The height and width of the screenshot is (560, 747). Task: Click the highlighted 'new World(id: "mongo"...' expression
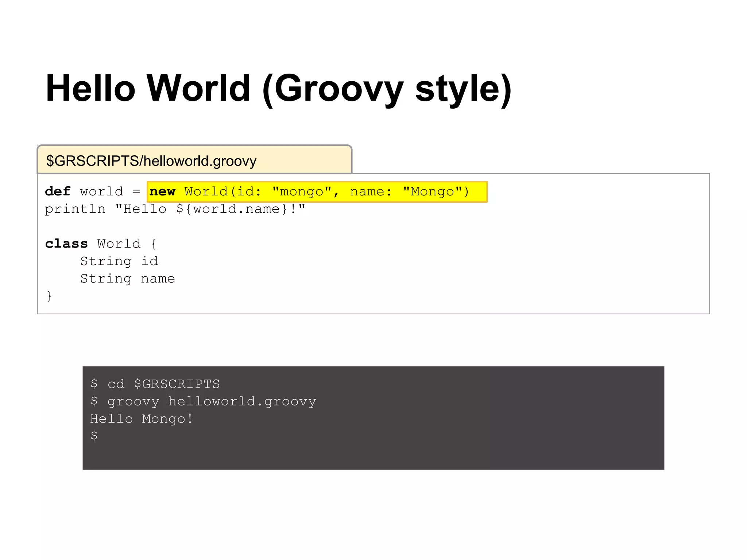(317, 192)
